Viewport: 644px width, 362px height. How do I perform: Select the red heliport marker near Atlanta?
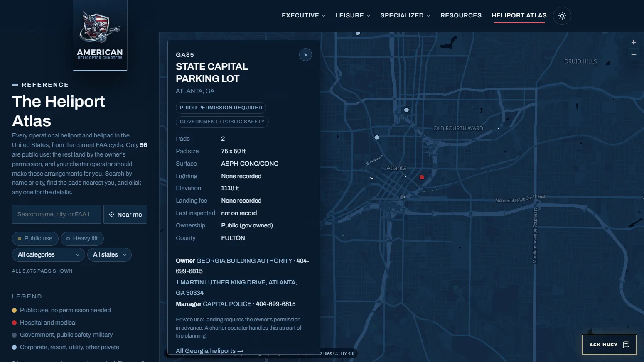coord(422,177)
